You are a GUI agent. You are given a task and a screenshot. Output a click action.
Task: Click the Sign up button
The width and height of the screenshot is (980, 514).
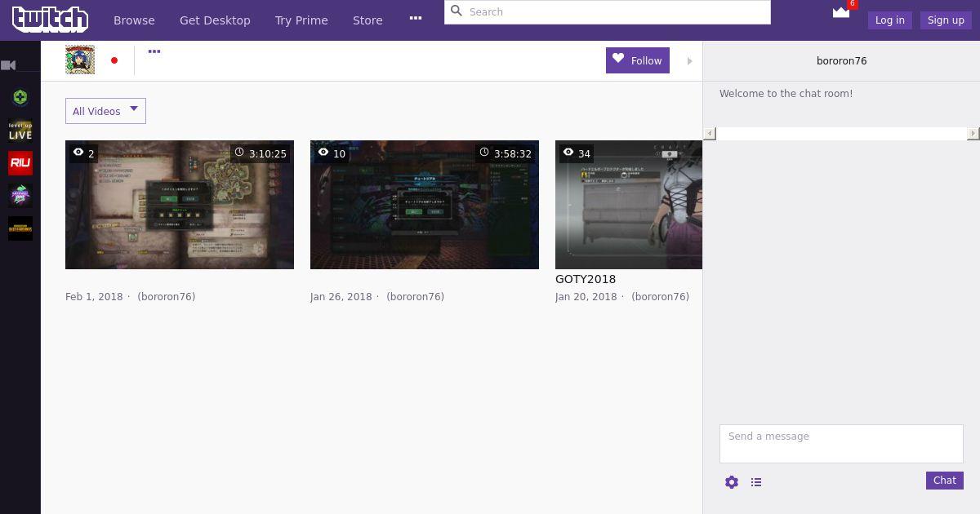tap(946, 20)
